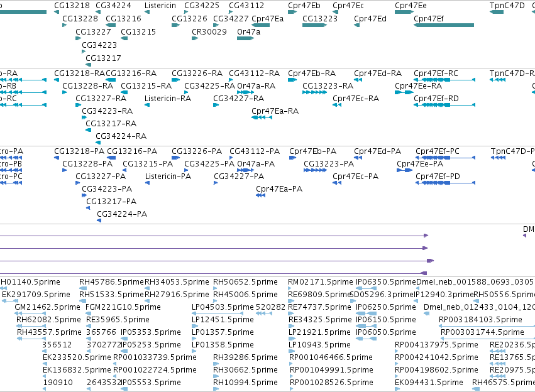Click feature labeled 356512
Viewport: 535px width, 392px height.
click(x=57, y=345)
